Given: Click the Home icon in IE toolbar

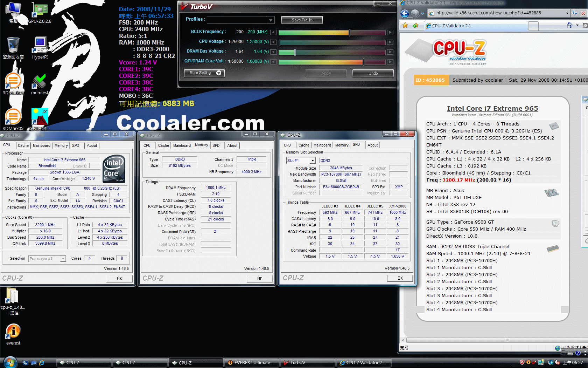Looking at the screenshot, I should 569,26.
